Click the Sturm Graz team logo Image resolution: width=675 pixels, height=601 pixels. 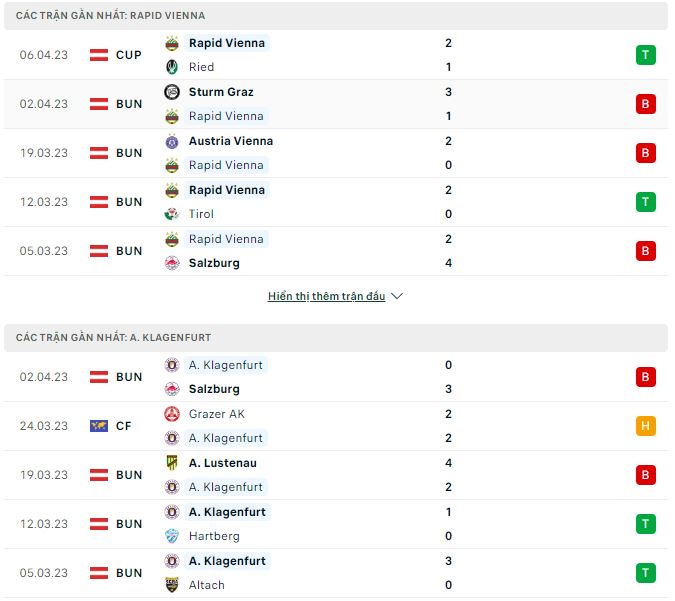coord(171,92)
